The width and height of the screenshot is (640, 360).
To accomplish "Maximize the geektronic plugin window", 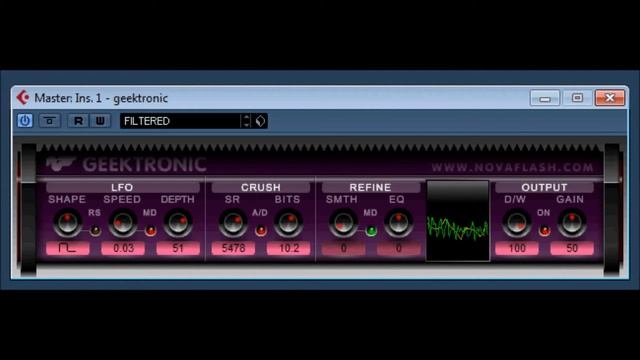I will (x=577, y=98).
